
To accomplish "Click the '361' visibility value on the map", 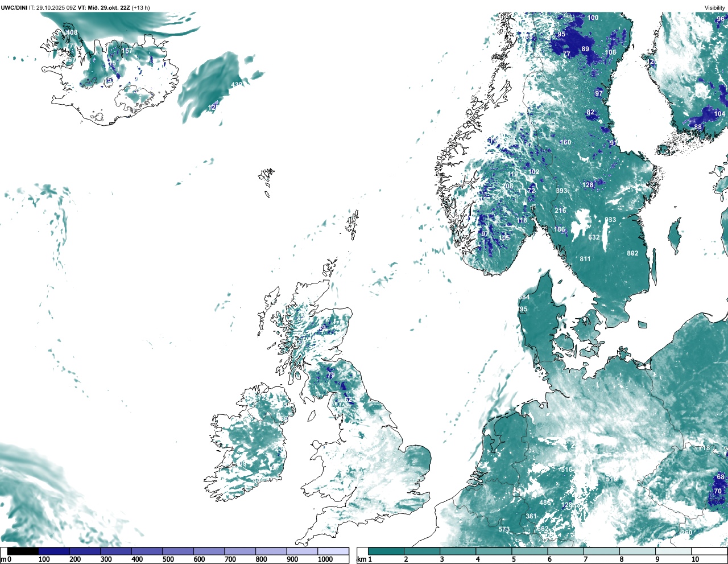I will coord(531,516).
